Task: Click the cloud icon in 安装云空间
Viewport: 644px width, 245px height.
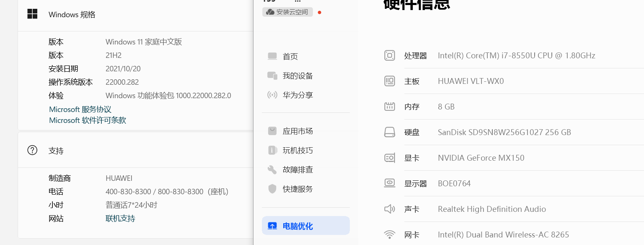Action: click(x=270, y=12)
